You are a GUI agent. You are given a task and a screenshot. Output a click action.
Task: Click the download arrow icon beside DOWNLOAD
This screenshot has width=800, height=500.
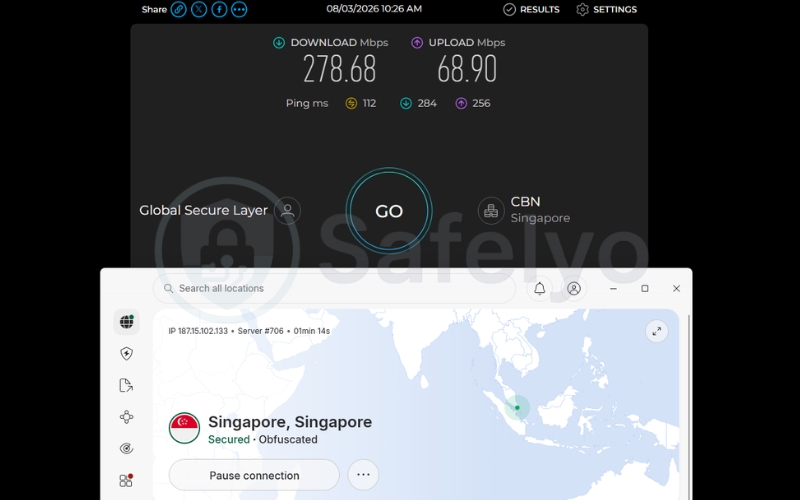click(x=279, y=42)
